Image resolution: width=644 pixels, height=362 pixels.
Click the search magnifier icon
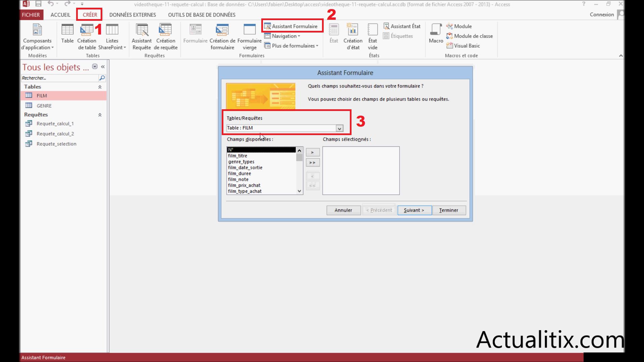click(102, 78)
